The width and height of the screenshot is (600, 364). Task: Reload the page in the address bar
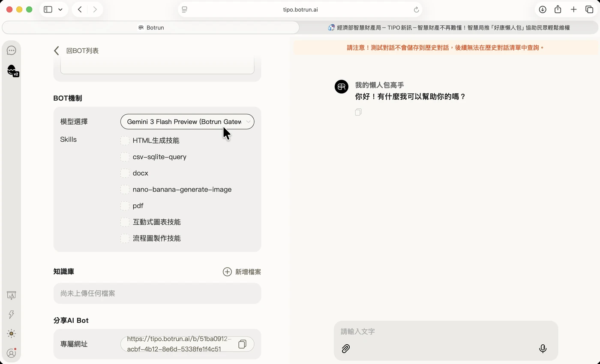[416, 9]
